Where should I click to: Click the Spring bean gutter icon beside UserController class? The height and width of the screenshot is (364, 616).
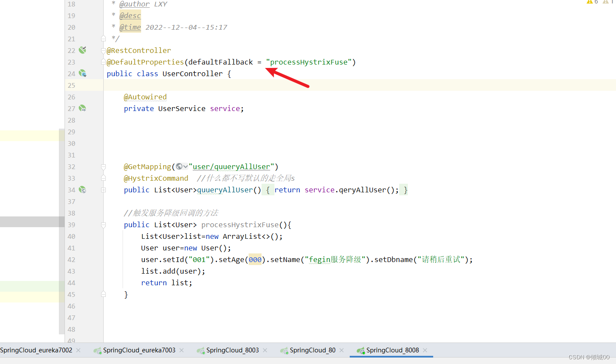coord(83,74)
